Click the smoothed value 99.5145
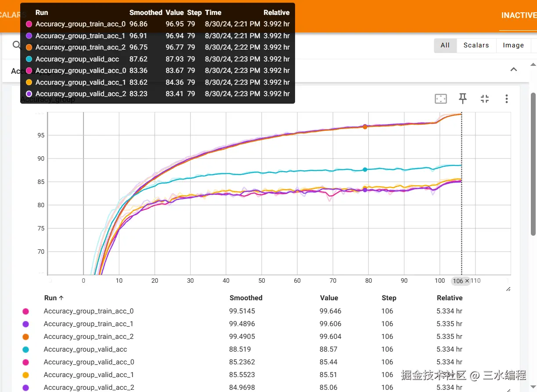Image resolution: width=537 pixels, height=392 pixels. [x=242, y=311]
